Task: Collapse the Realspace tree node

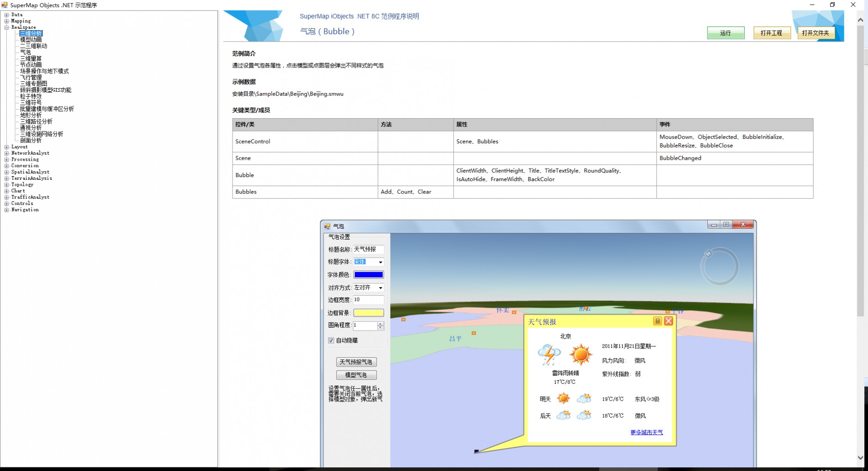Action: 7,27
